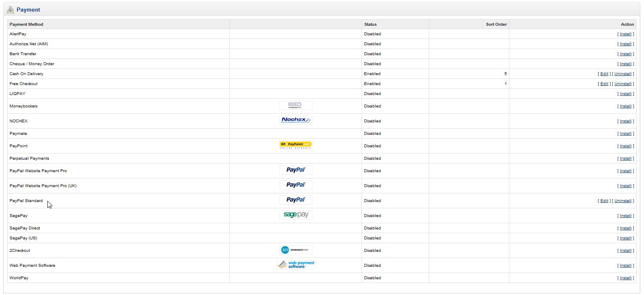Click the SagePay logo

coord(295,215)
